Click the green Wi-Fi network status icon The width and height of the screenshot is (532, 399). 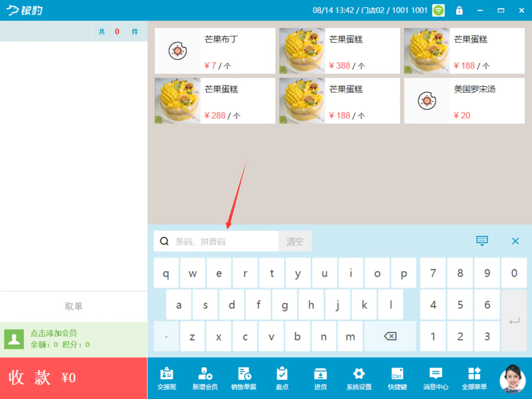click(x=438, y=10)
